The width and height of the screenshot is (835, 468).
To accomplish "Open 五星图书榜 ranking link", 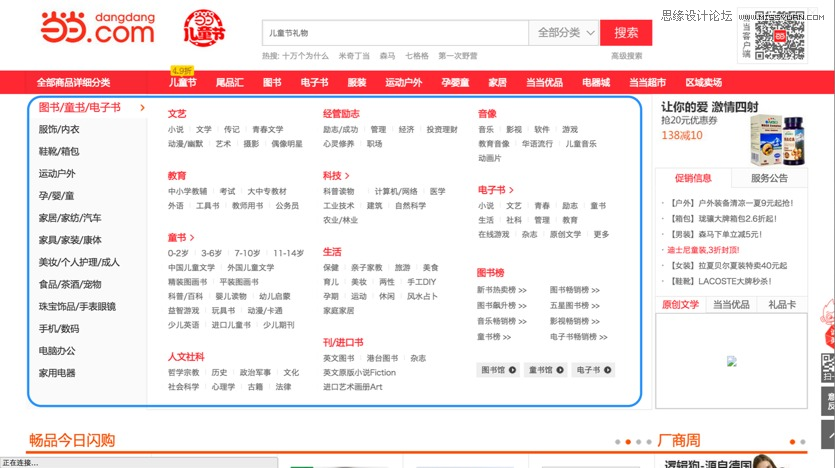I will click(575, 306).
